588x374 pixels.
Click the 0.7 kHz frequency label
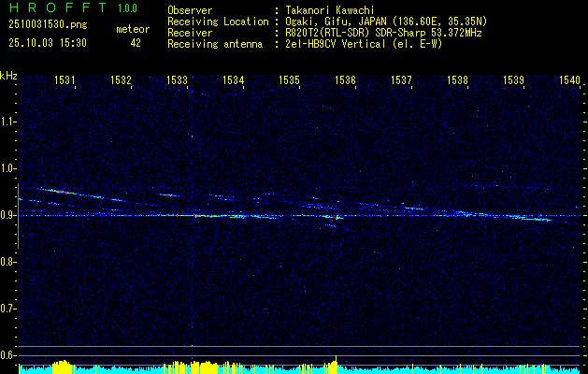click(x=7, y=309)
